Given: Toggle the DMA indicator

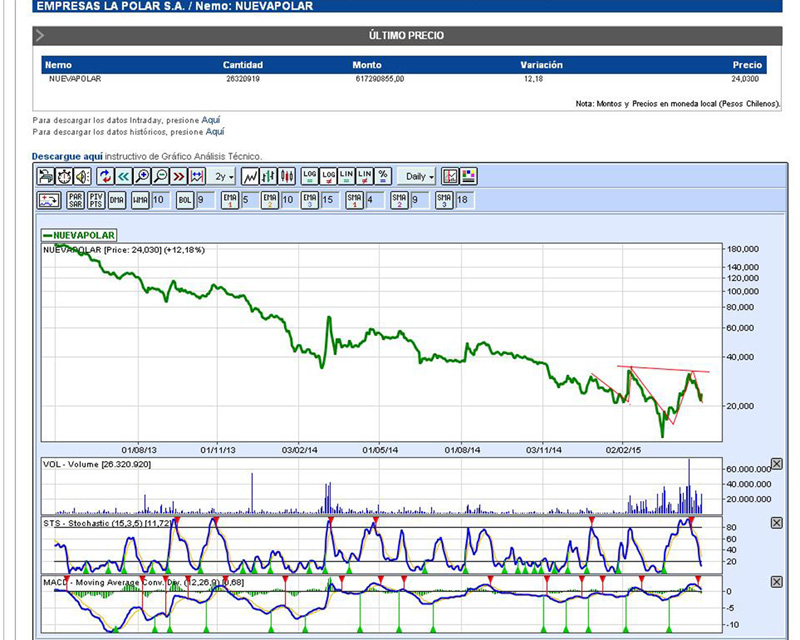Looking at the screenshot, I should (117, 200).
